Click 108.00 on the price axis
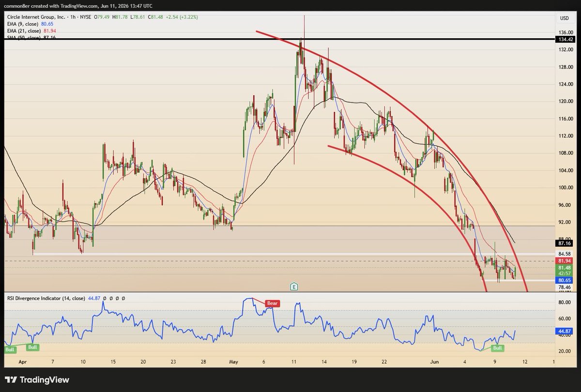 coord(566,153)
